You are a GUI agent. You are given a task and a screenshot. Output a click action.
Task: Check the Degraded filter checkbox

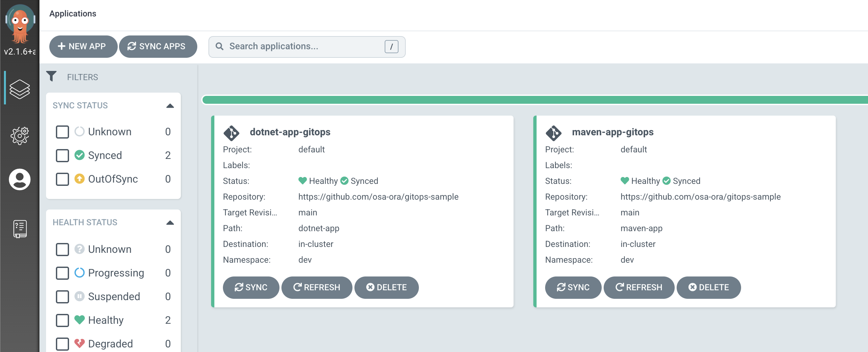tap(62, 344)
